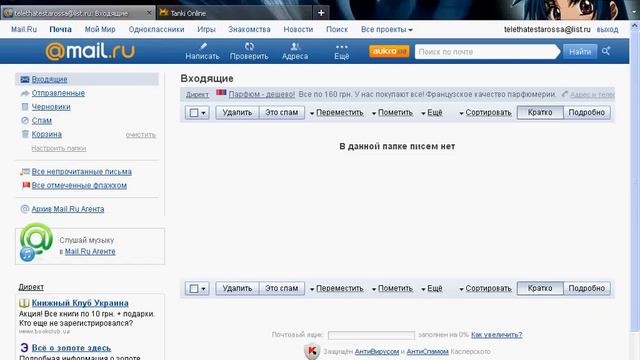640x360 pixels.
Task: Click the Kaspersky shield icon
Action: pos(312,351)
